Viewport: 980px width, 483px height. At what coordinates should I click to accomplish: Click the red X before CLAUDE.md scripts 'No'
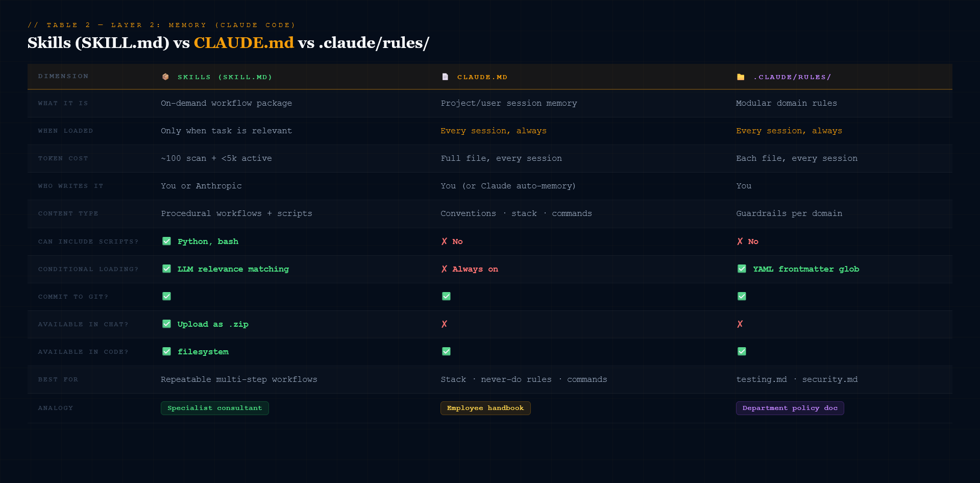coord(444,241)
